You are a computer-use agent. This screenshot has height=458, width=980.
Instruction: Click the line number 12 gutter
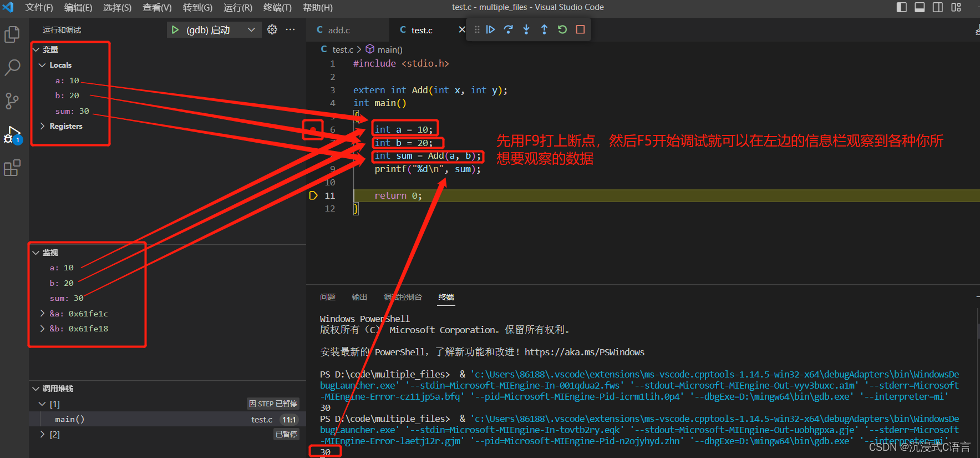[330, 209]
